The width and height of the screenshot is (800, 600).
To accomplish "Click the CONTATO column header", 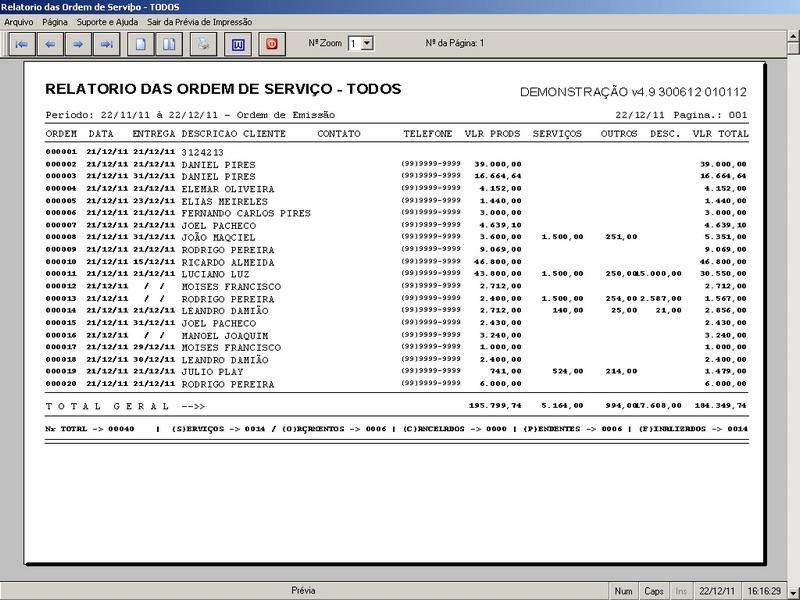I will point(339,134).
